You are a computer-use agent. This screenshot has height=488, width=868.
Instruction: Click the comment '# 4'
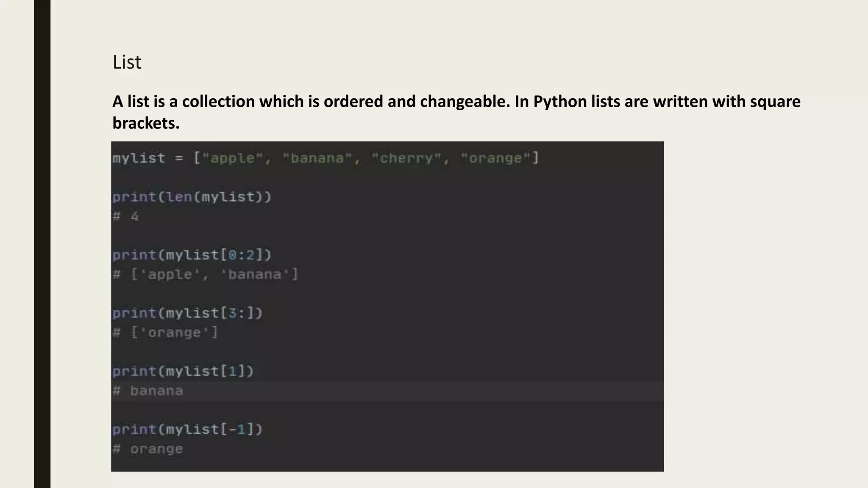pos(125,216)
